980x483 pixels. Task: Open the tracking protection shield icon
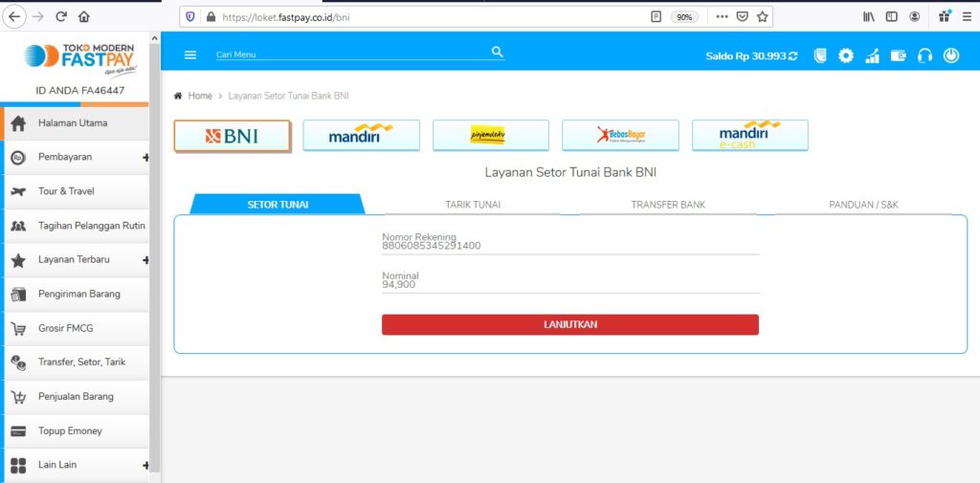coord(190,17)
